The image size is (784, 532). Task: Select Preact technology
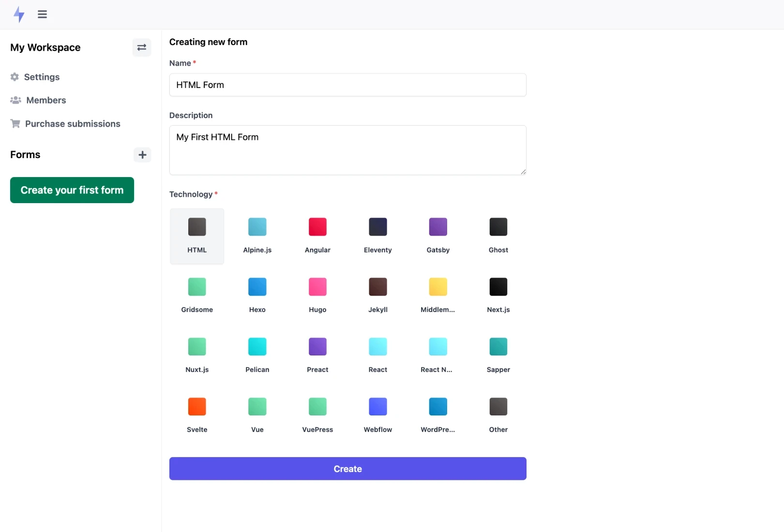(x=317, y=356)
